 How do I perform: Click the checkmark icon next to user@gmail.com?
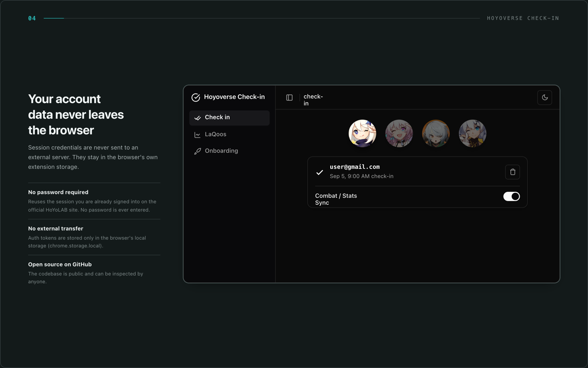click(320, 172)
